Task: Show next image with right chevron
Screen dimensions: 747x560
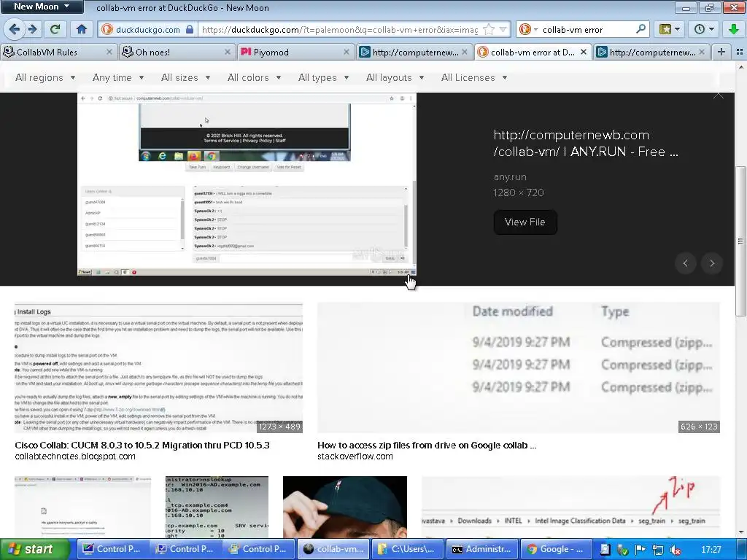Action: click(712, 262)
